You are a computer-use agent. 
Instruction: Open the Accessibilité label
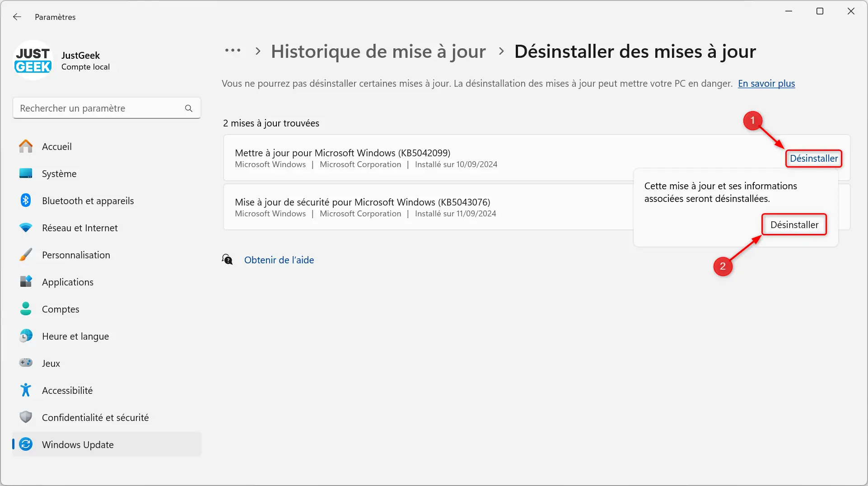[x=67, y=390]
